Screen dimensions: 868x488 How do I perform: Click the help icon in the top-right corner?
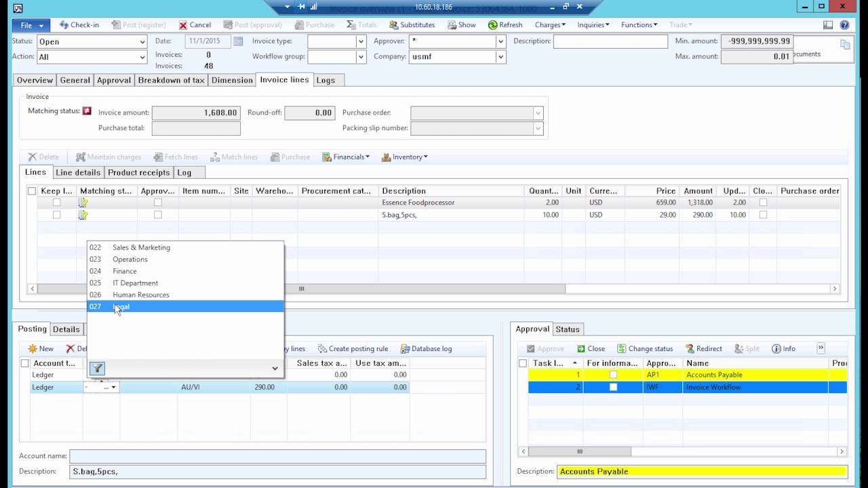point(844,25)
